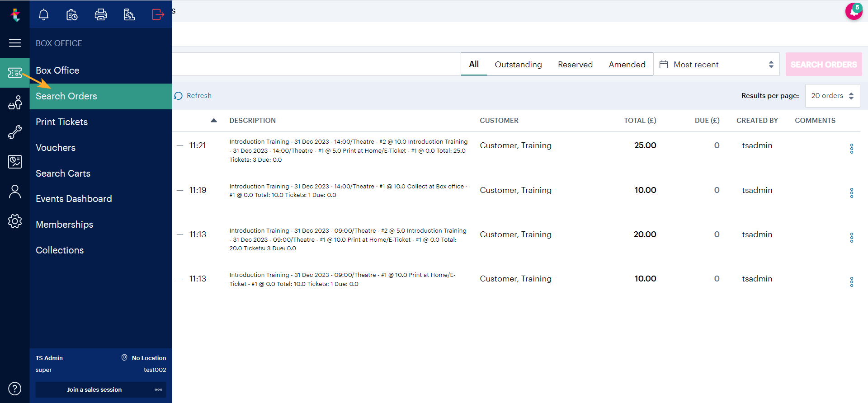
Task: Click the 11:21 order time
Action: click(x=198, y=145)
